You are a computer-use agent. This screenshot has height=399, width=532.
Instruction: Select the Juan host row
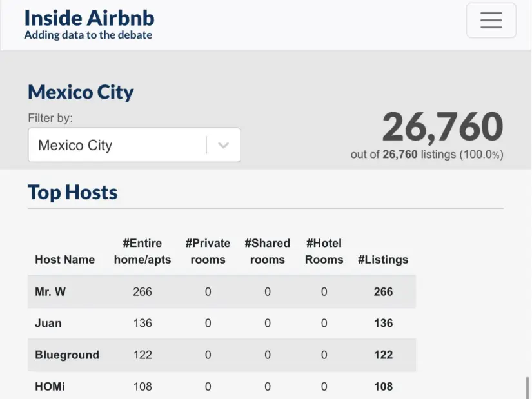[x=48, y=323]
